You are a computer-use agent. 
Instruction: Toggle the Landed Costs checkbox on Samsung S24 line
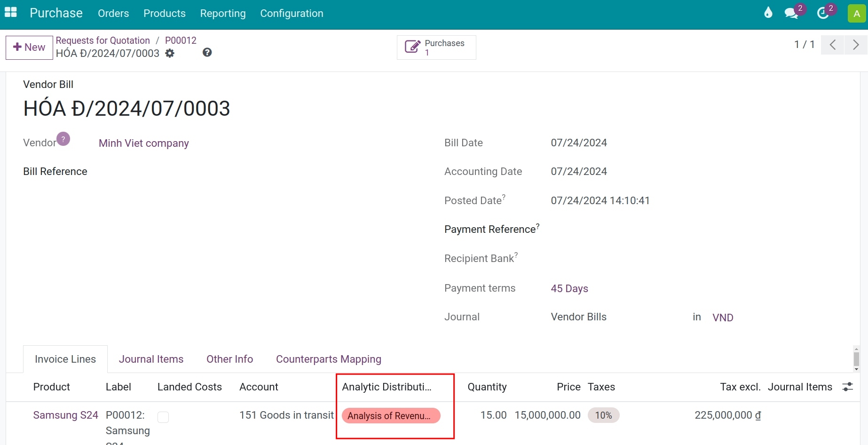[x=163, y=416]
